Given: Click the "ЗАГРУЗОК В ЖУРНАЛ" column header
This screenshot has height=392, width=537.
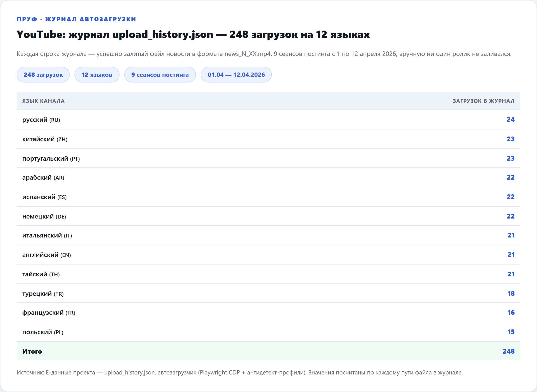Looking at the screenshot, I should (x=484, y=101).
